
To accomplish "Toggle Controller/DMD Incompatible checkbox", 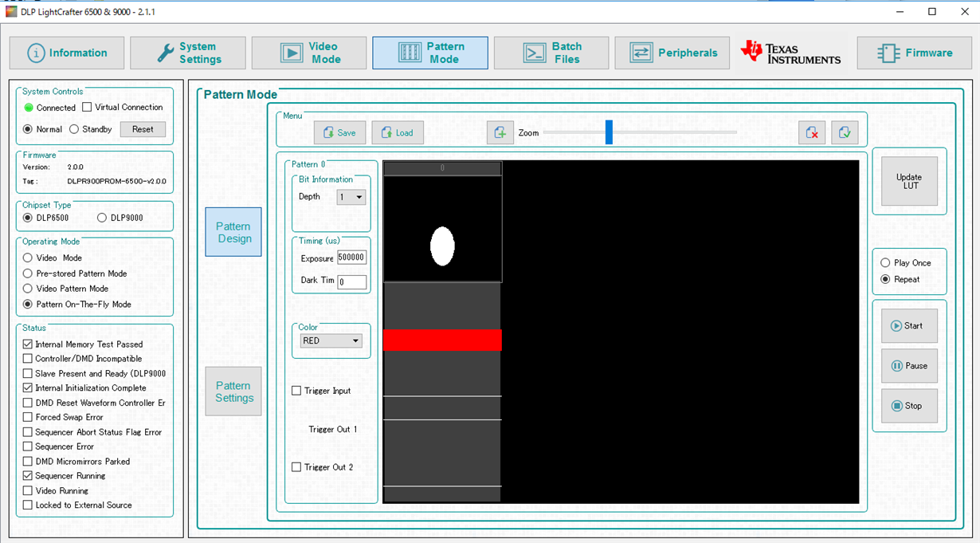I will click(28, 359).
